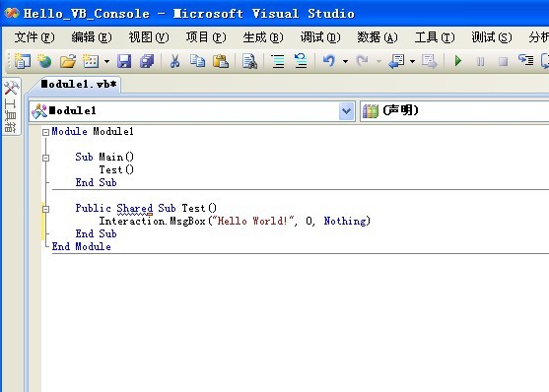Click Interaction.MsgBox in the code
Image resolution: width=549 pixels, height=392 pixels.
point(152,221)
